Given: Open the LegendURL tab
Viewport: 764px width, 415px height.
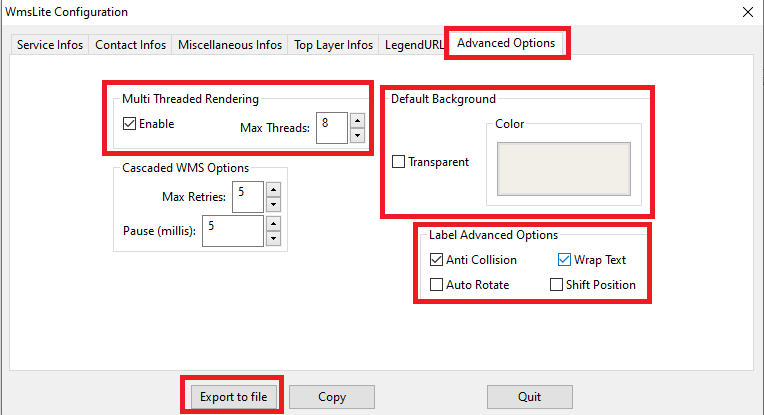Looking at the screenshot, I should tap(414, 45).
